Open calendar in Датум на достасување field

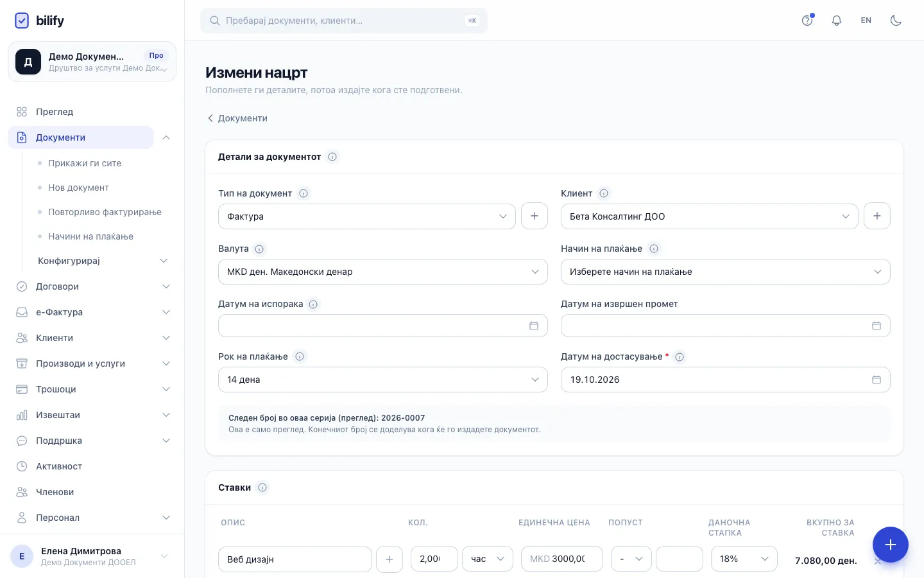coord(877,380)
